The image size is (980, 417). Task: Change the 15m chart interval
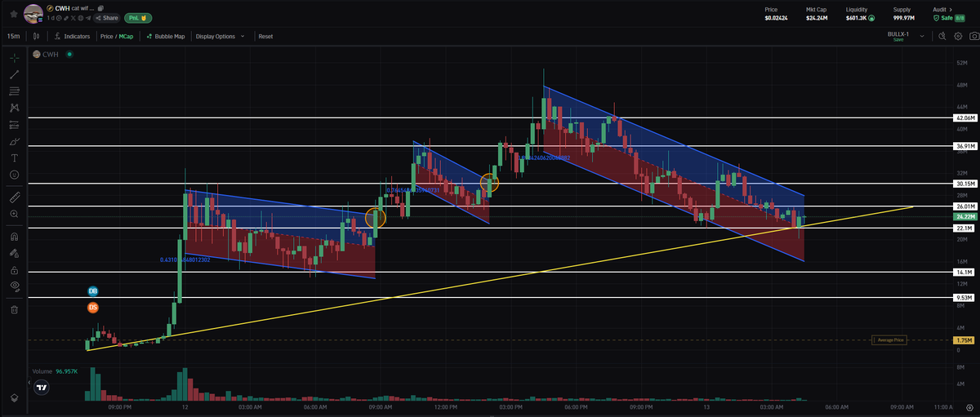[x=13, y=37]
